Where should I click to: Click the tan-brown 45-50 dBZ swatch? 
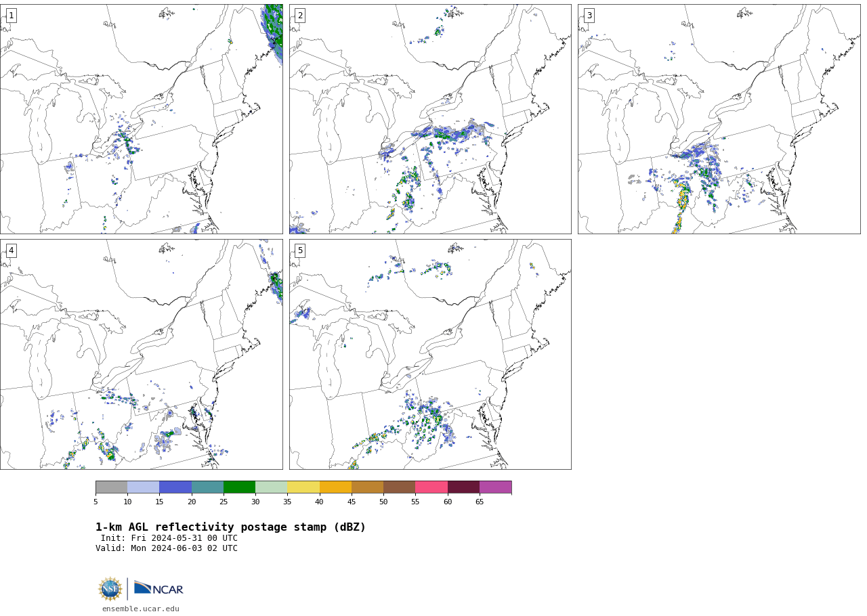point(367,487)
